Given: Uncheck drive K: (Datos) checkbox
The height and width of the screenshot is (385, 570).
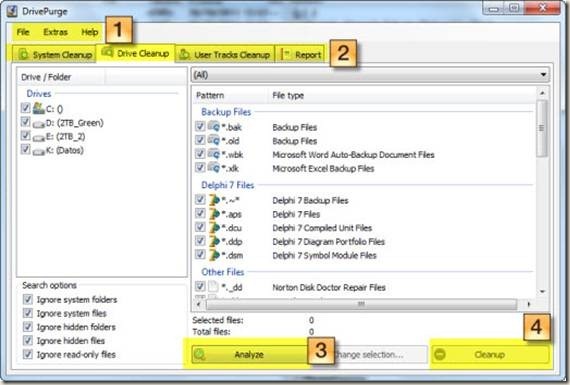Looking at the screenshot, I should coord(25,149).
